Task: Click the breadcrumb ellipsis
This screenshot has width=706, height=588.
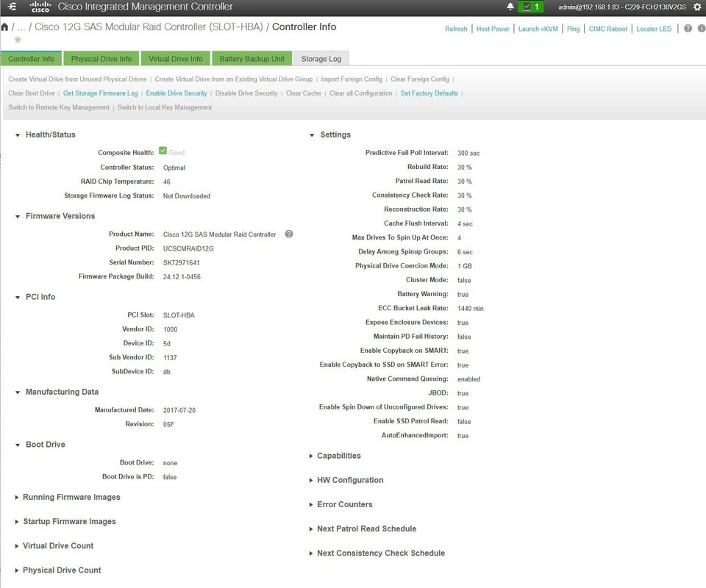Action: (21, 27)
